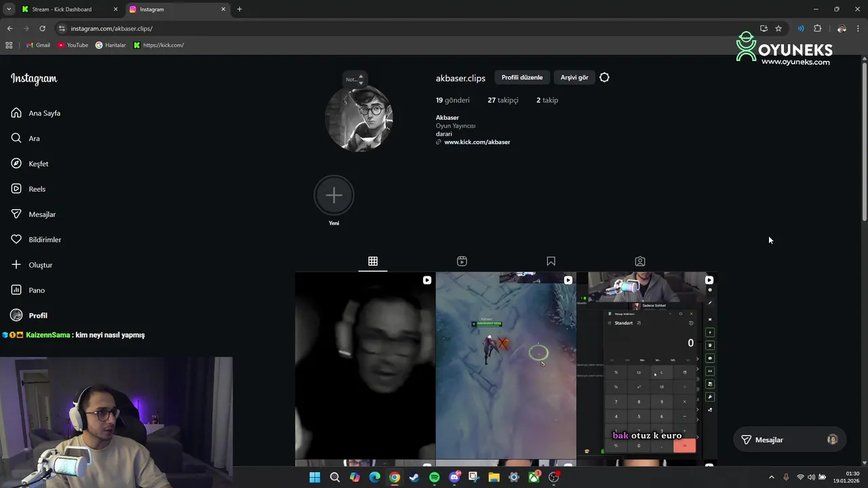Show hidden system tray icons
The image size is (868, 488).
(771, 477)
